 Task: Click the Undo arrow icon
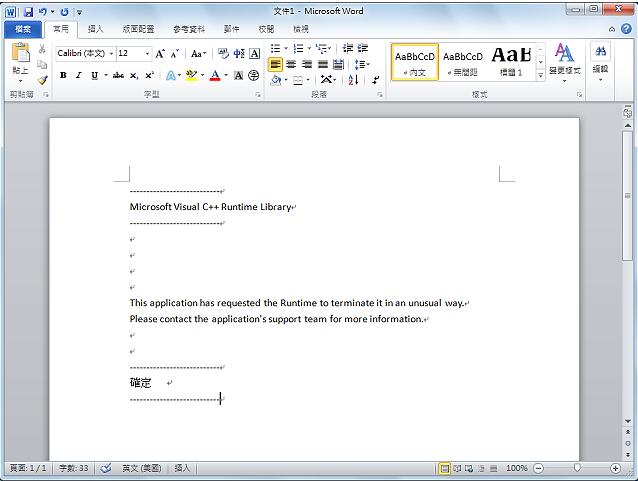click(x=42, y=12)
